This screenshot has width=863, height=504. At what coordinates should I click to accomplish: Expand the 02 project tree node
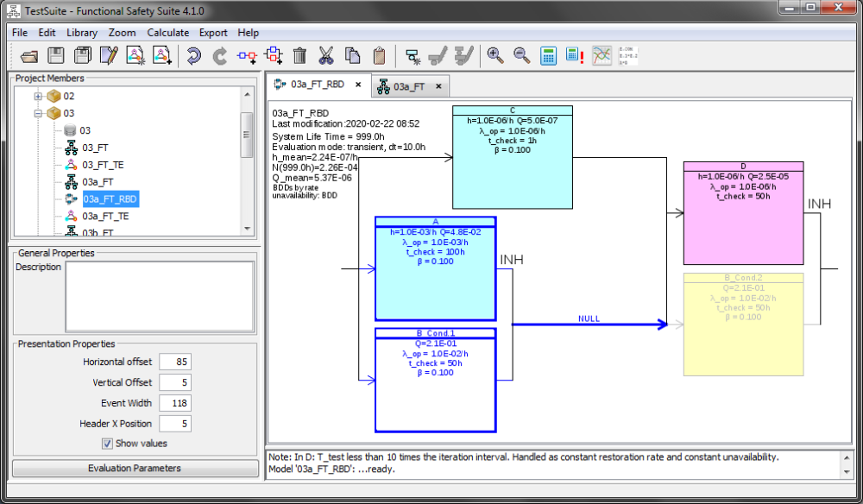(38, 96)
